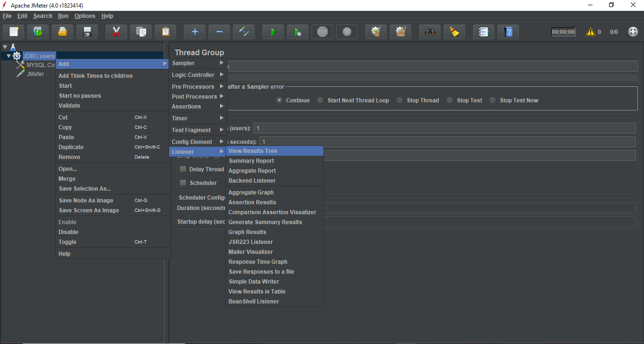Select the Stop Thread radio button
The width and height of the screenshot is (644, 344).
pos(400,101)
